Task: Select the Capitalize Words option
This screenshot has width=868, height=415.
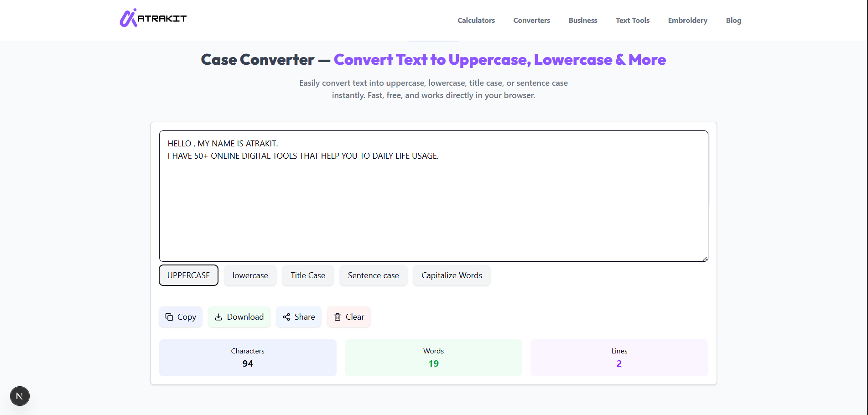Action: (x=452, y=275)
